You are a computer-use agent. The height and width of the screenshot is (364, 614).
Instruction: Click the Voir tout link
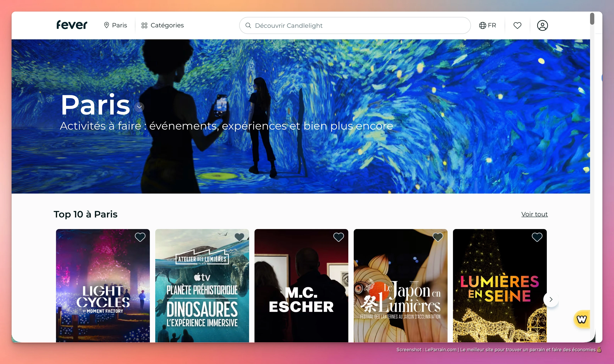tap(534, 214)
